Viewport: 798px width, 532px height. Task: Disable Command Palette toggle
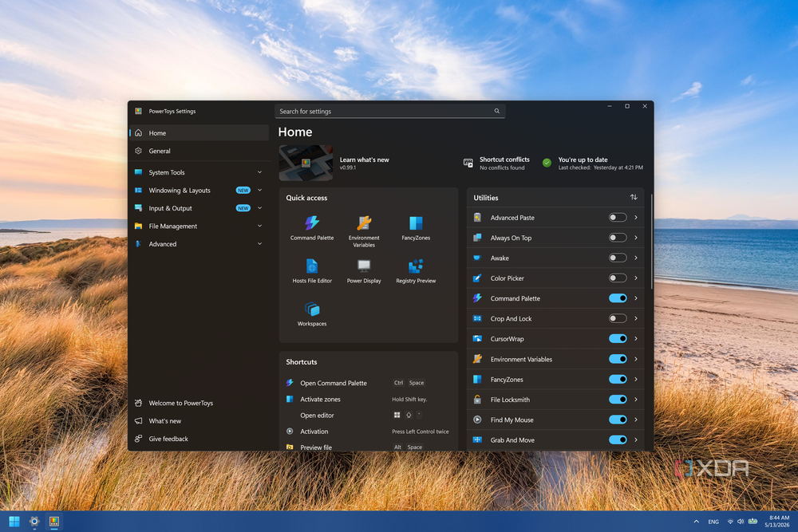pos(618,298)
